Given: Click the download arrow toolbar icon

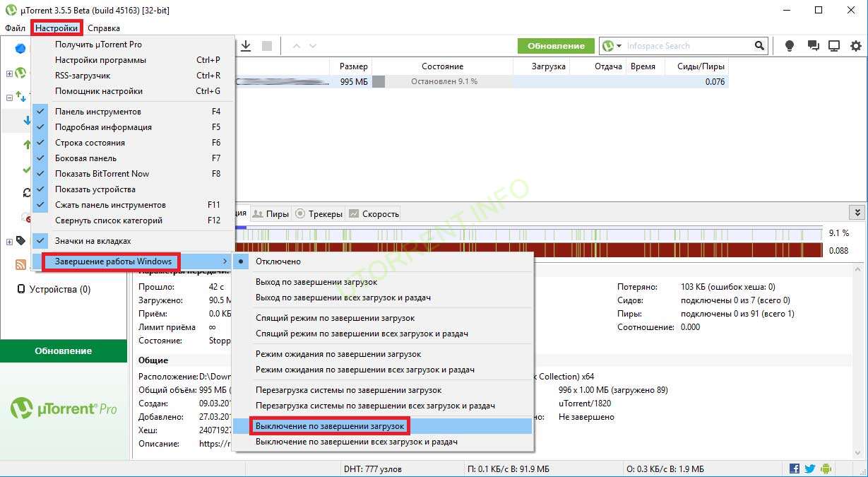Looking at the screenshot, I should tap(246, 46).
